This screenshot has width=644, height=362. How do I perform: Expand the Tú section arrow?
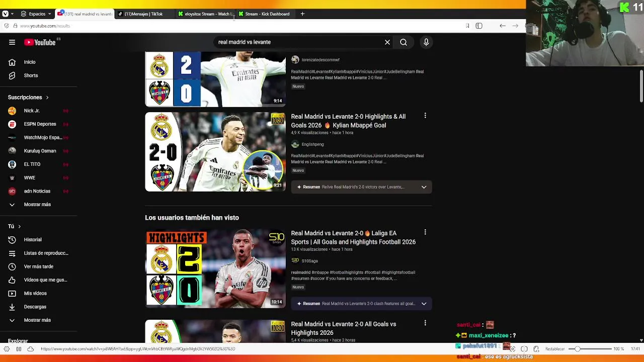(19, 226)
